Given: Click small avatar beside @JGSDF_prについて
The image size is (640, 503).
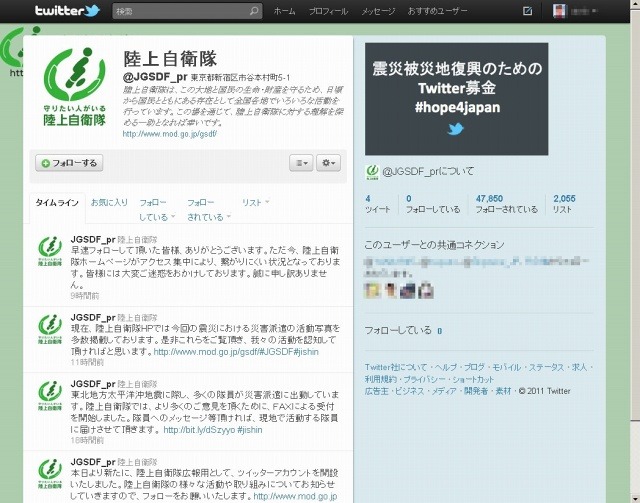Looking at the screenshot, I should (x=372, y=172).
